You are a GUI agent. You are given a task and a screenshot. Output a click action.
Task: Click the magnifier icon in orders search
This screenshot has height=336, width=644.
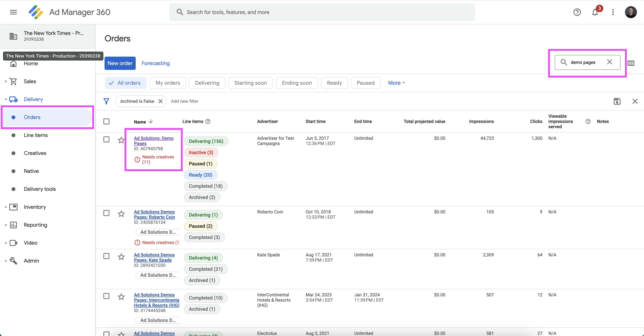click(564, 62)
